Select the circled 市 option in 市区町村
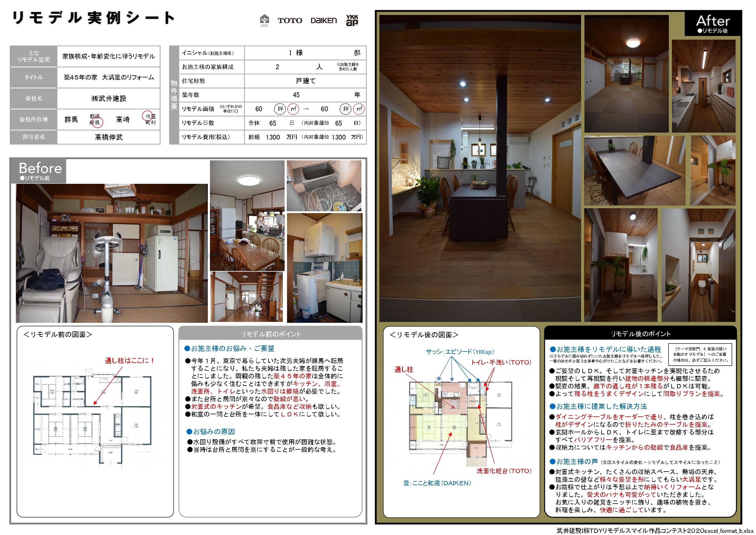 pos(147,116)
